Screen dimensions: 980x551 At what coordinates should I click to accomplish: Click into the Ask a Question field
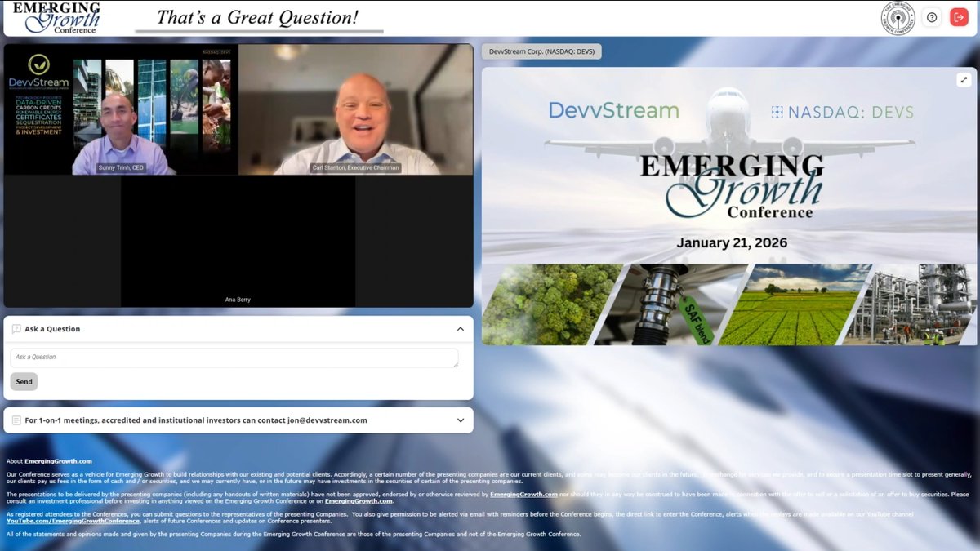[x=234, y=358]
